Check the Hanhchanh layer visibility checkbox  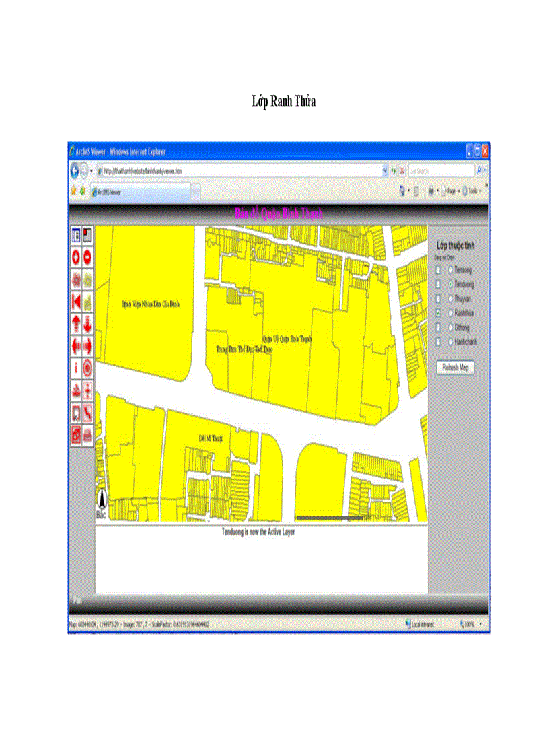439,342
